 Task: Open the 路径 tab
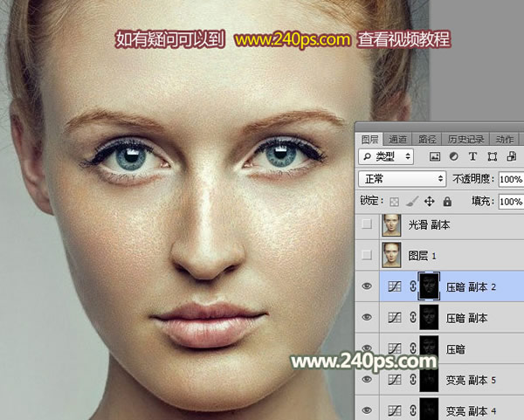pyautogui.click(x=427, y=139)
